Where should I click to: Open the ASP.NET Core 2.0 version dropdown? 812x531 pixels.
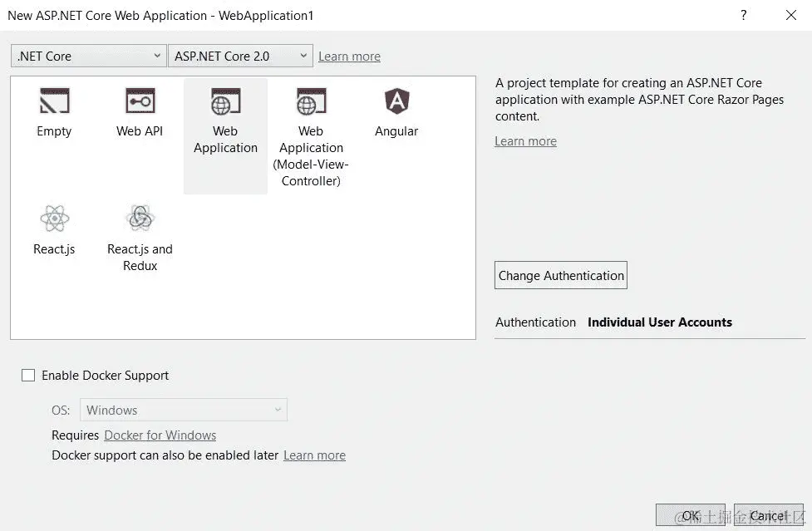click(240, 56)
